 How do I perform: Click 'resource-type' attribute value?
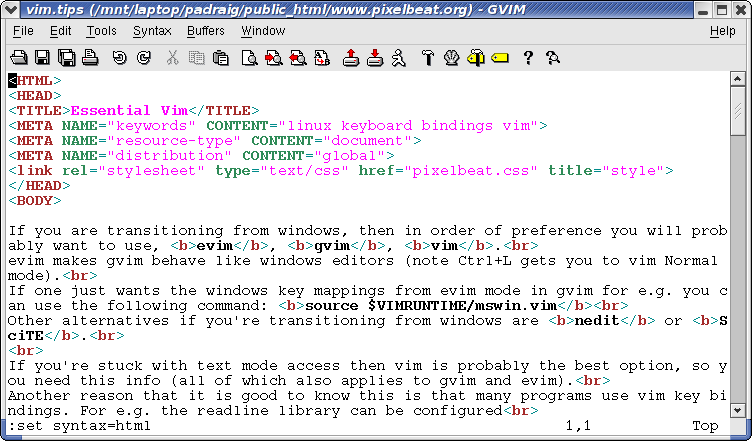[174, 140]
